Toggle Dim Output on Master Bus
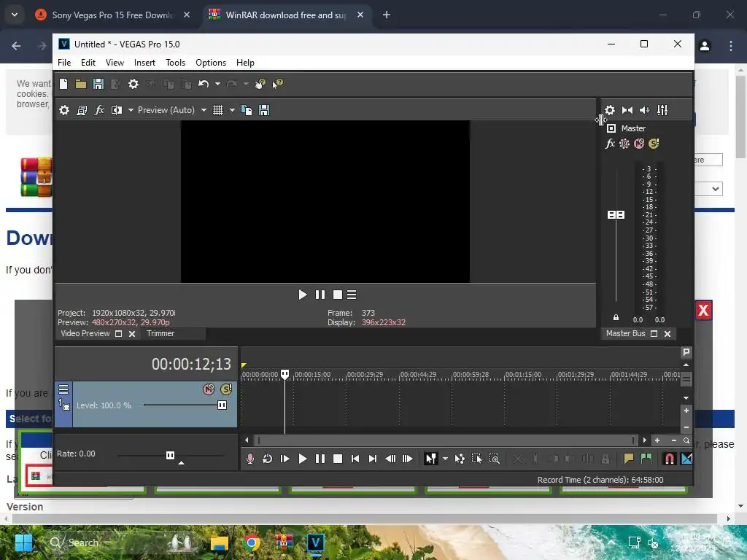Screen dimensions: 747x560 [645, 111]
